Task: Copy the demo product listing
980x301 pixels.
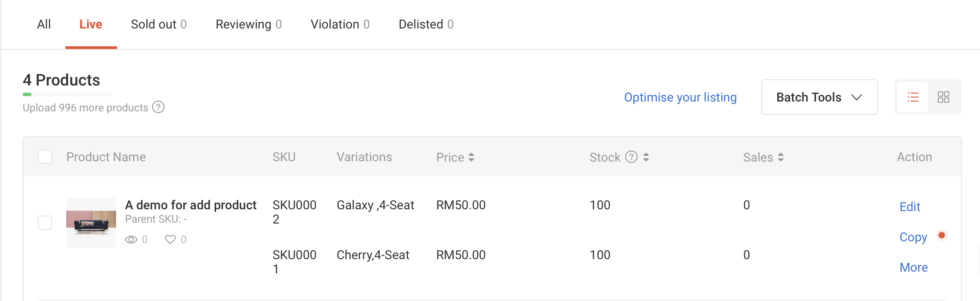Action: pos(913,237)
